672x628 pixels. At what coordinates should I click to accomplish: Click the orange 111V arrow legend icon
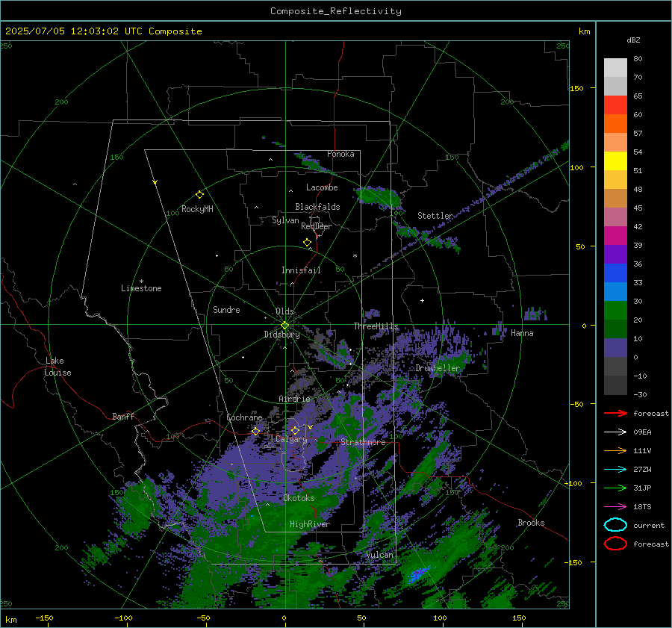(x=615, y=450)
